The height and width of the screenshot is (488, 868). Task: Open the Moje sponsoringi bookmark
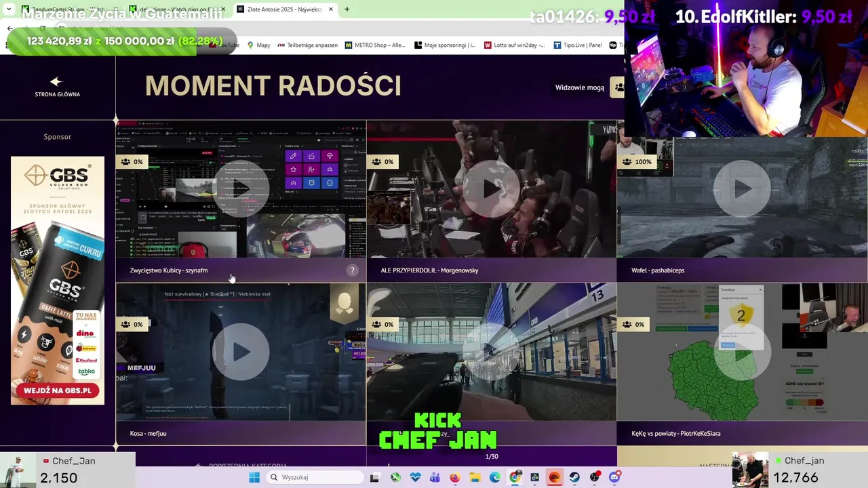(x=445, y=45)
